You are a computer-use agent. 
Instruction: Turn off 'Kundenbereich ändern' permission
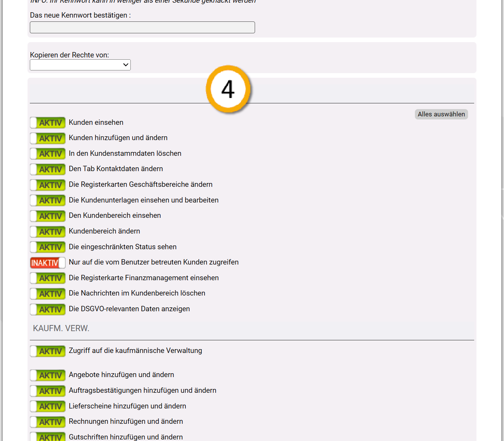click(48, 232)
